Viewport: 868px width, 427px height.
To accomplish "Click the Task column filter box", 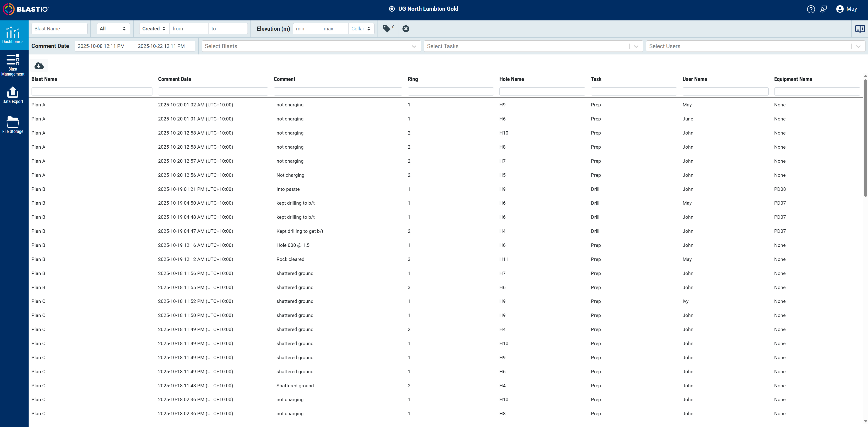I will 634,91.
